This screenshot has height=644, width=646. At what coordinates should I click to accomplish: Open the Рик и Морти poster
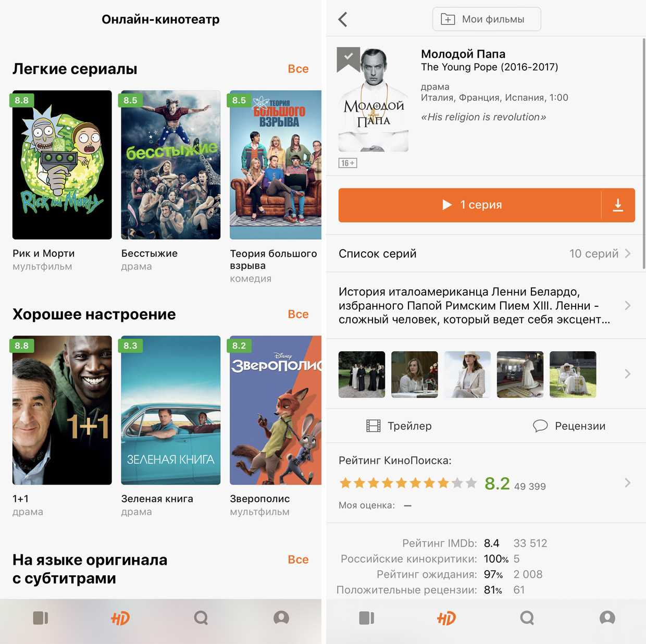click(62, 165)
